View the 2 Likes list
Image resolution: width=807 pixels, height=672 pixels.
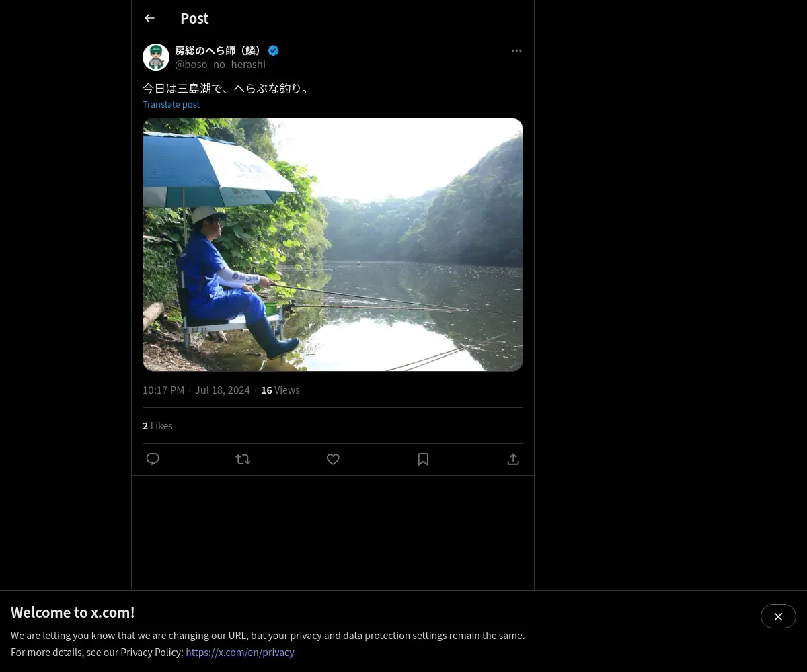tap(157, 426)
